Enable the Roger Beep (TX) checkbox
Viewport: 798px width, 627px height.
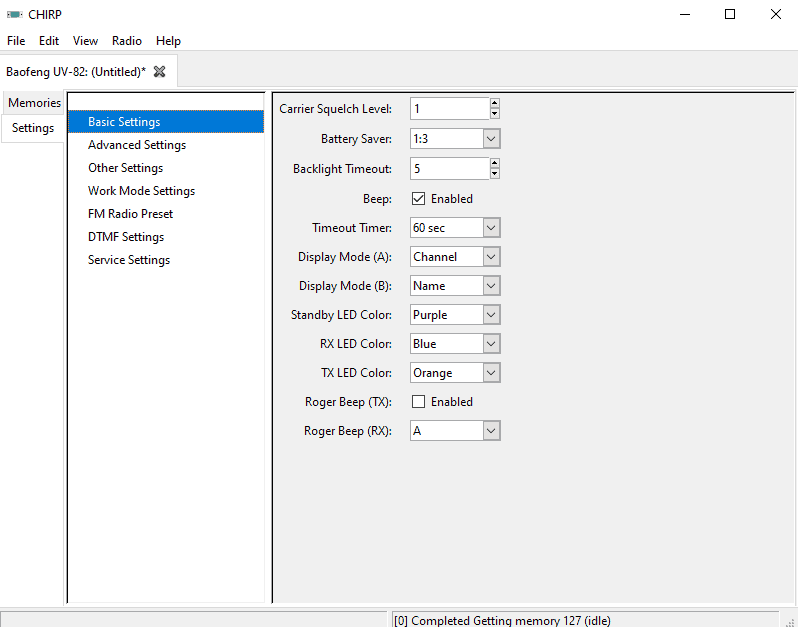(x=418, y=402)
